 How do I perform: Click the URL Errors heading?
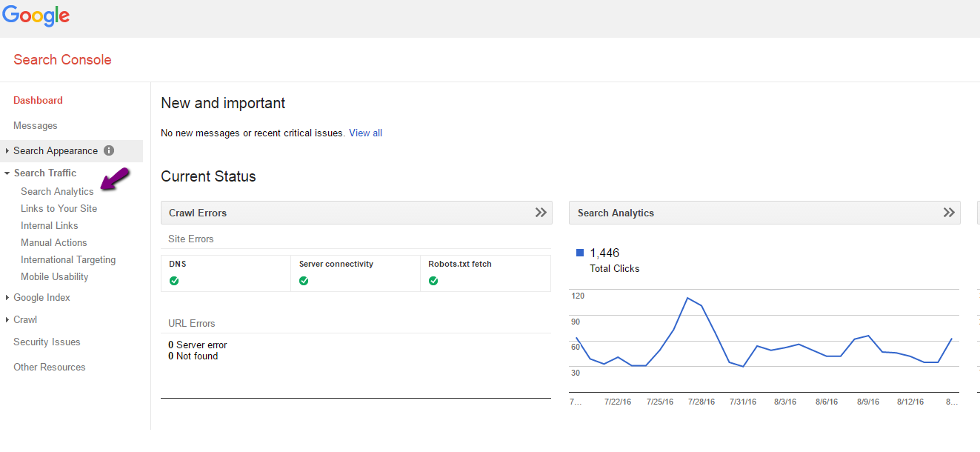click(x=192, y=323)
